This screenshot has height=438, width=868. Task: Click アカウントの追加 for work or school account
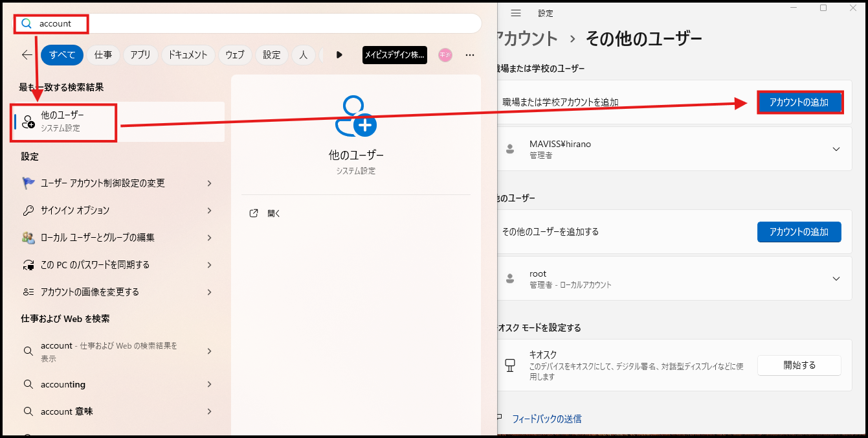[x=800, y=102]
